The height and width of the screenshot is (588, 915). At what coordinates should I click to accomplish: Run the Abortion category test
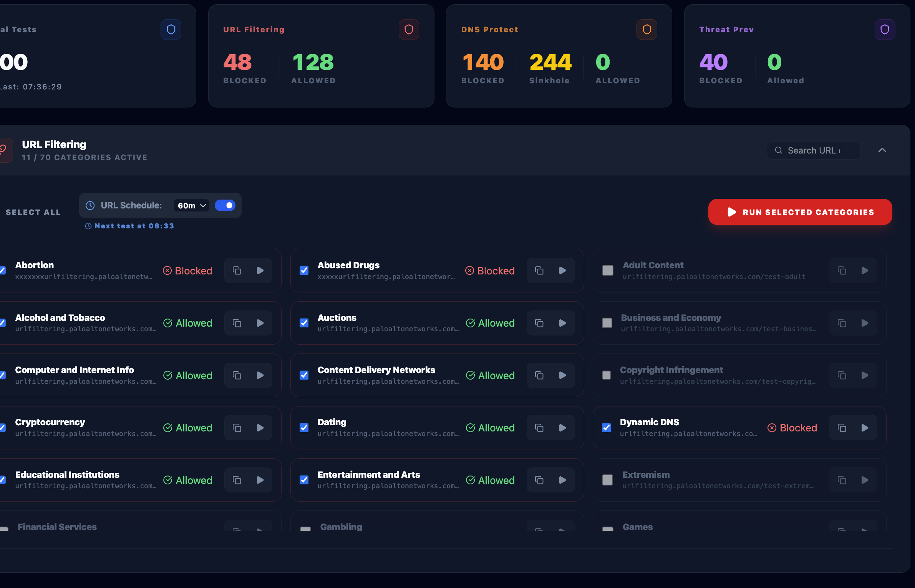(x=260, y=271)
